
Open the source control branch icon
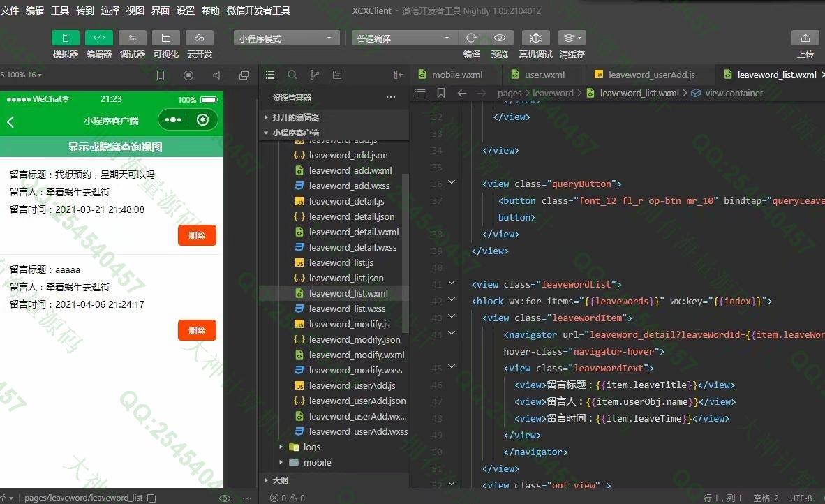tap(314, 75)
